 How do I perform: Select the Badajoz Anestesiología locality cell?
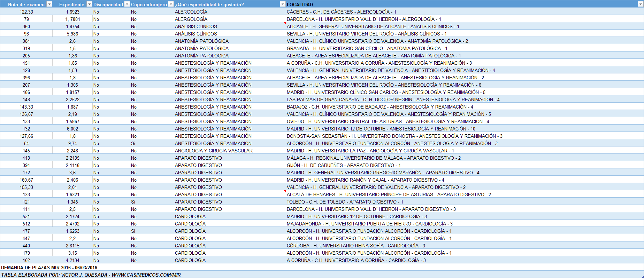click(x=465, y=107)
